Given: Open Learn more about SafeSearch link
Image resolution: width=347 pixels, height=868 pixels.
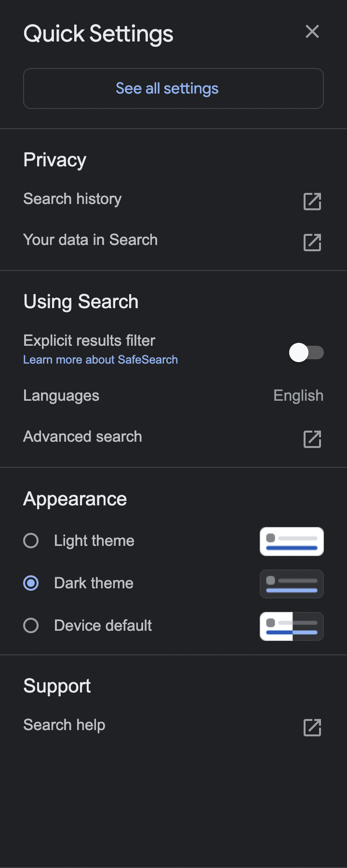Looking at the screenshot, I should pyautogui.click(x=100, y=360).
